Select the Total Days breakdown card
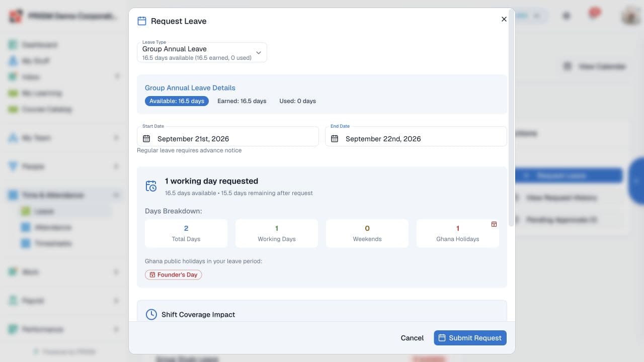Screen dimensions: 644x362 (186, 233)
